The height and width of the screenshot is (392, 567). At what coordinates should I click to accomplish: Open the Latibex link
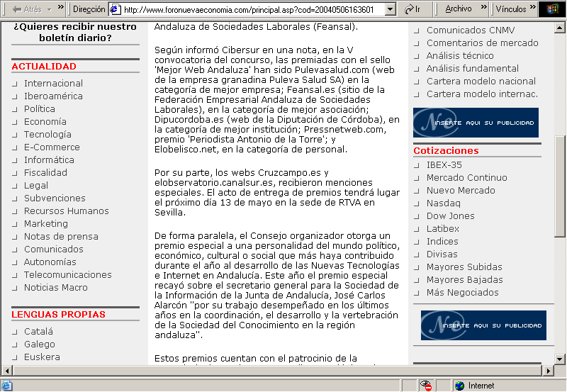point(442,228)
